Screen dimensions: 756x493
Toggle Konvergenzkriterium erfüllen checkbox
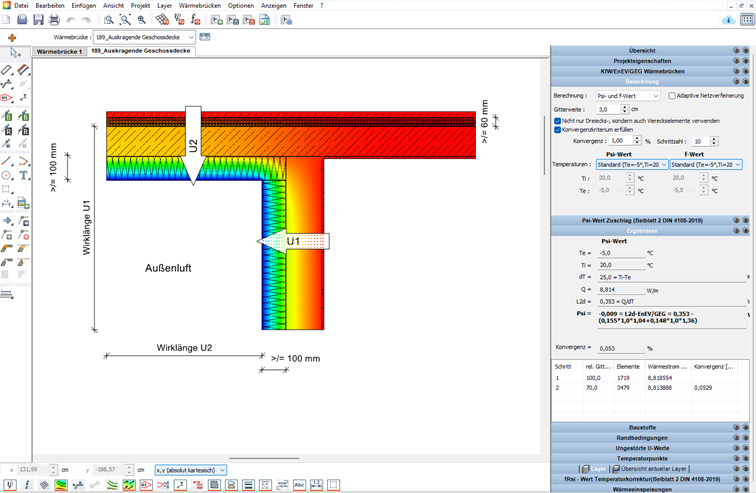tap(557, 130)
